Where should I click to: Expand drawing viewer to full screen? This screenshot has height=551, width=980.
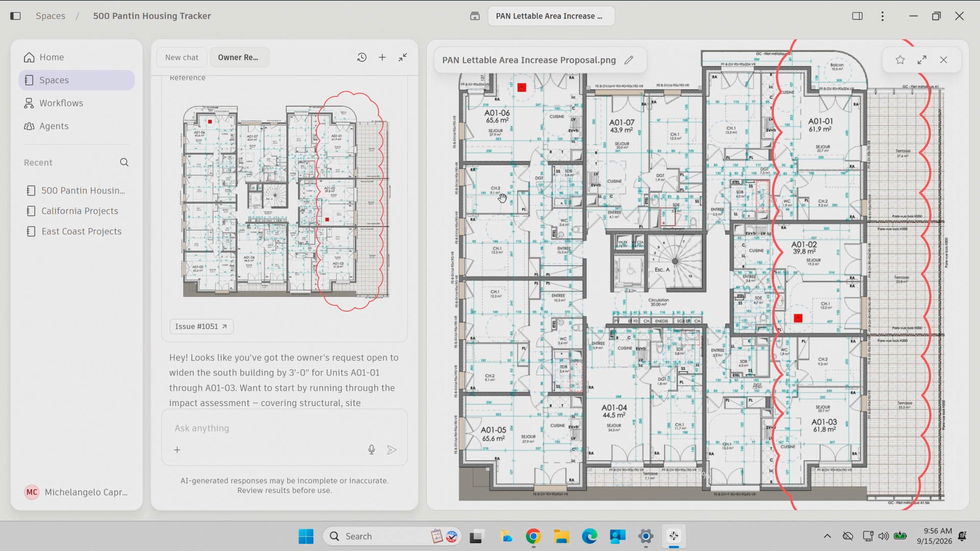coord(922,60)
